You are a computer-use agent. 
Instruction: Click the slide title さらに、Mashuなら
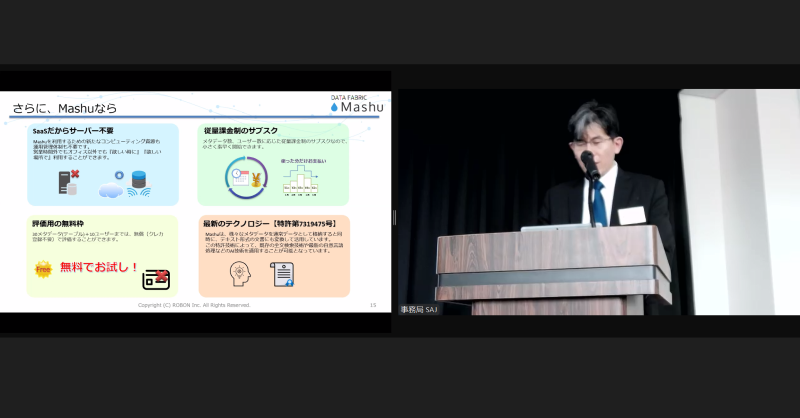point(64,107)
